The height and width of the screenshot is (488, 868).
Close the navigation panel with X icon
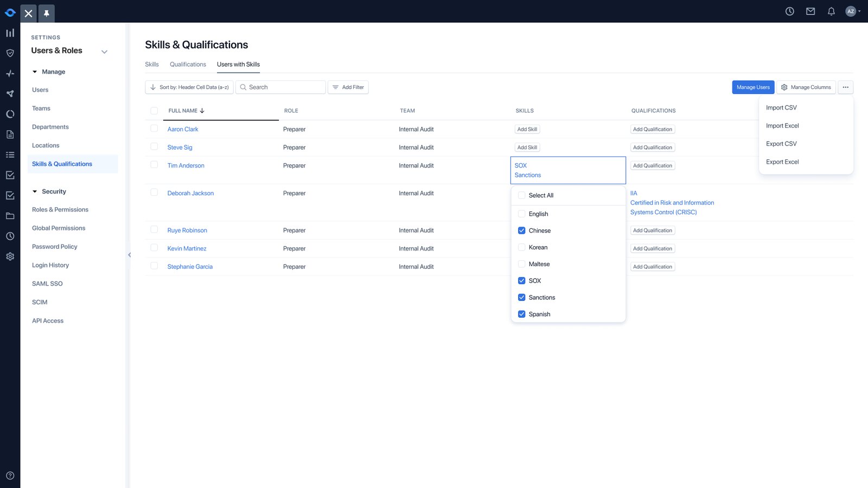29,13
